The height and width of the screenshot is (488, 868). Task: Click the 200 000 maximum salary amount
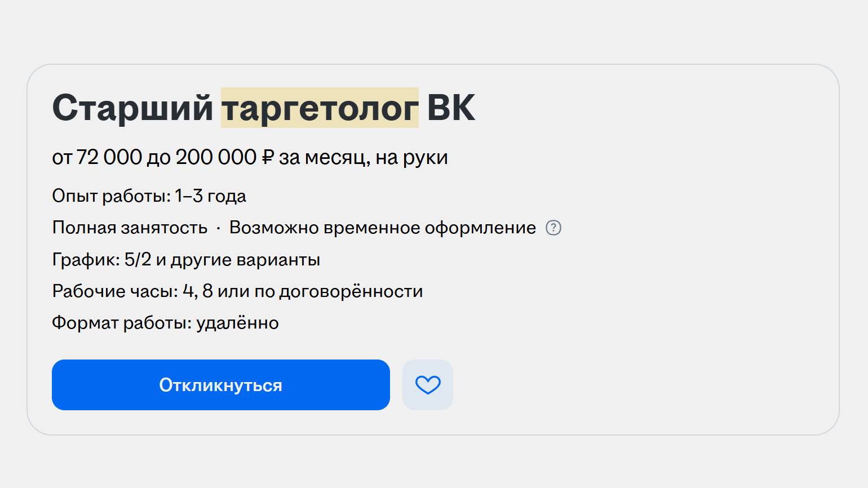tap(216, 157)
